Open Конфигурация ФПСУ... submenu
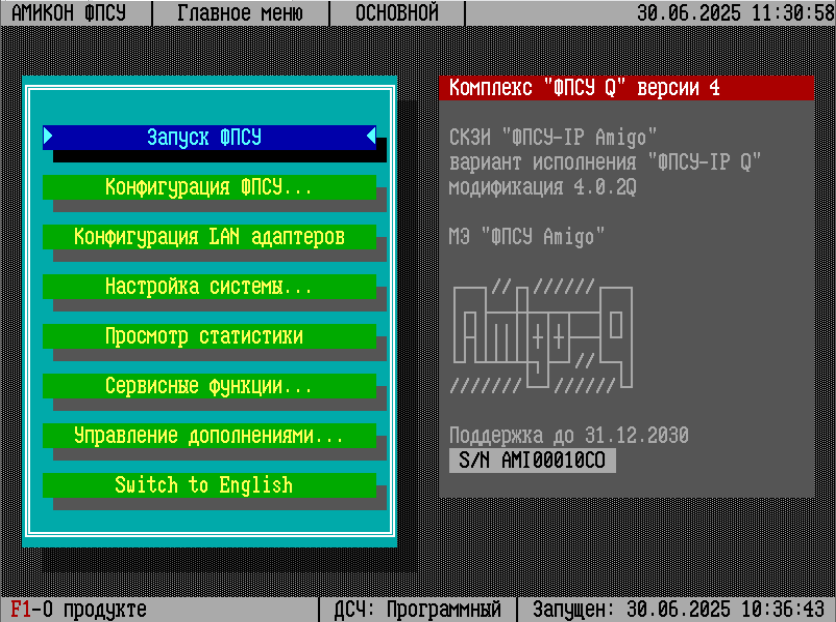Image resolution: width=836 pixels, height=622 pixels. (209, 187)
